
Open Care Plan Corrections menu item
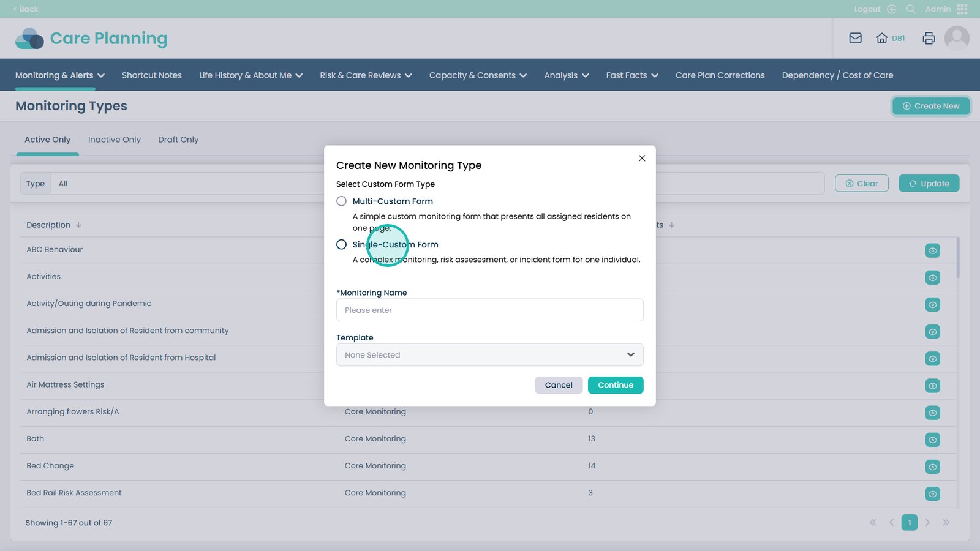click(x=720, y=75)
